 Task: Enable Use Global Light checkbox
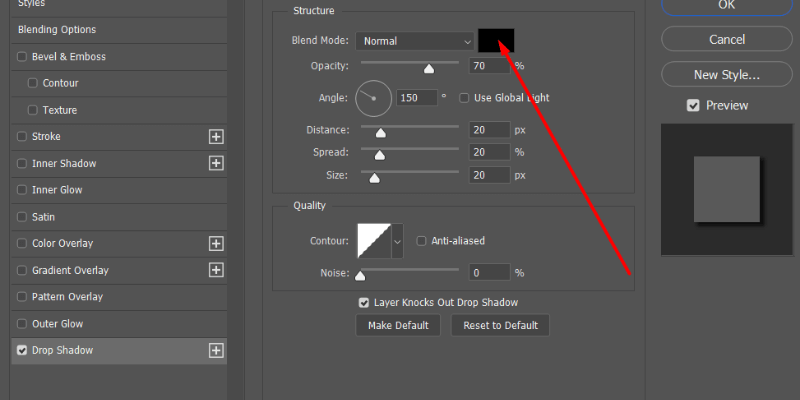464,98
